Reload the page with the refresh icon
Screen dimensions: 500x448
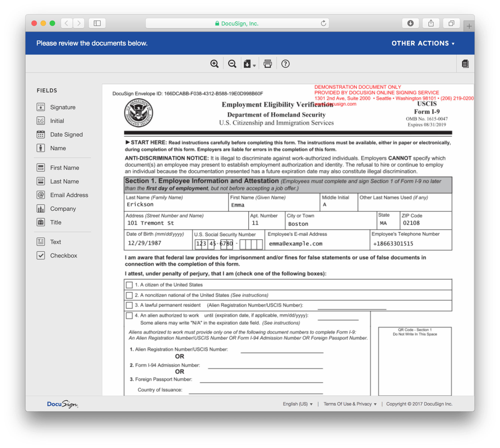coord(323,23)
